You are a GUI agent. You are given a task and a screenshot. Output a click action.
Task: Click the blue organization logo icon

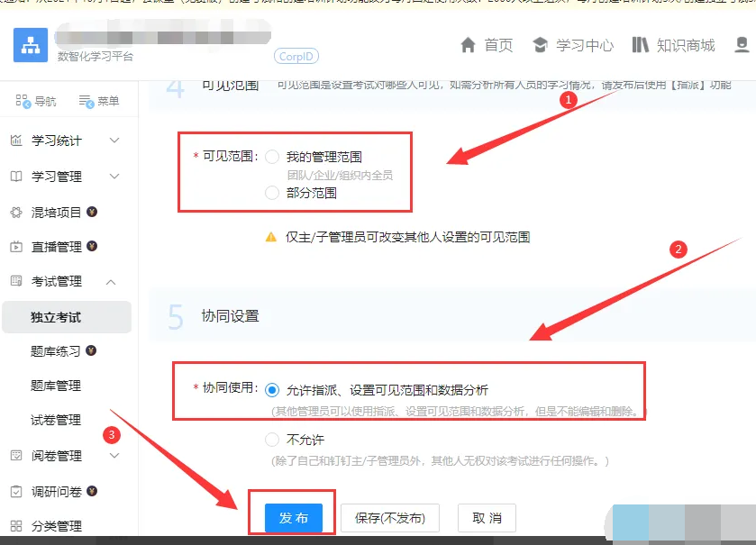(31, 44)
